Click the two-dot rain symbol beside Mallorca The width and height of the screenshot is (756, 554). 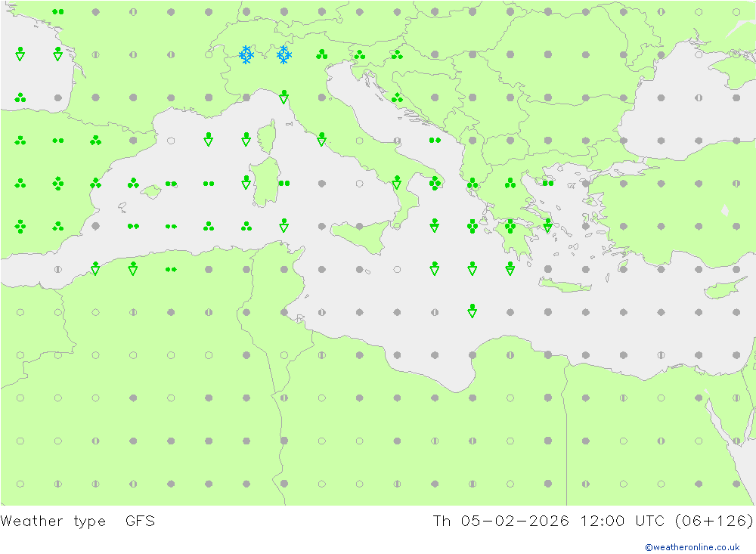point(171,184)
